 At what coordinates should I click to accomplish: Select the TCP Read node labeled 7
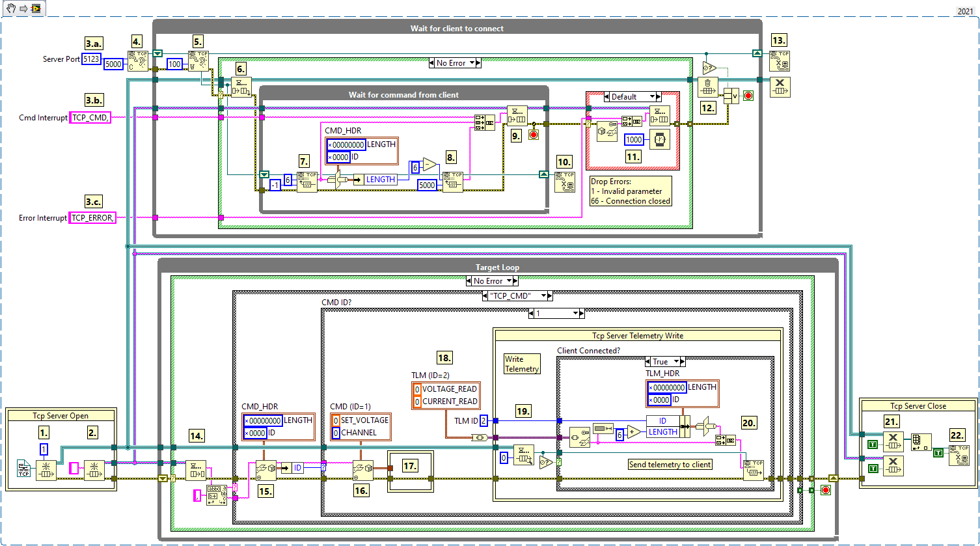coord(307,182)
